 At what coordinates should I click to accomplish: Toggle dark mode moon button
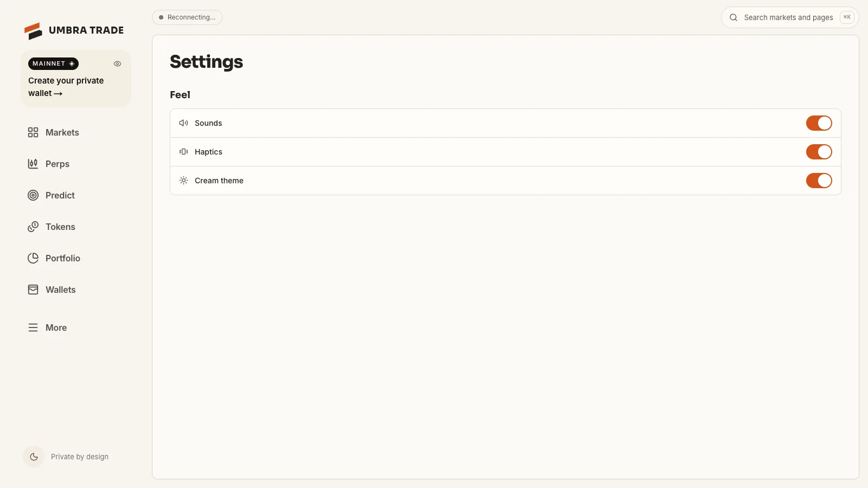[34, 457]
